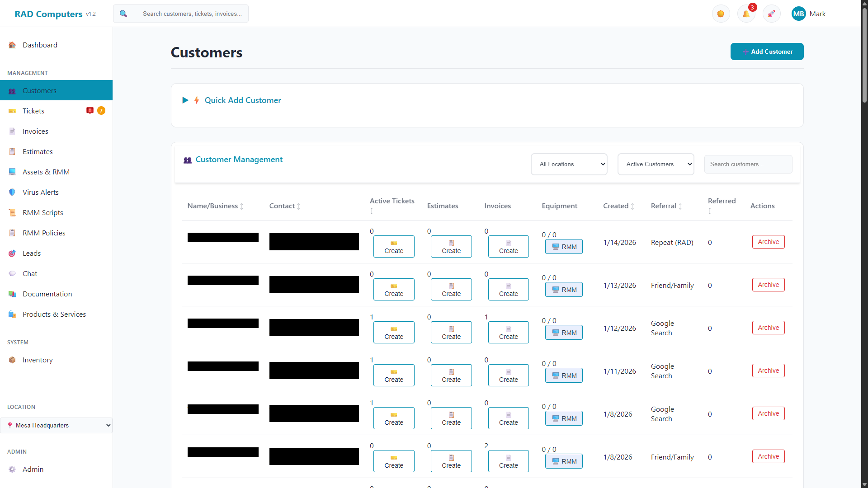The image size is (868, 488).
Task: Open the Active Customers filter dropdown
Action: point(656,164)
